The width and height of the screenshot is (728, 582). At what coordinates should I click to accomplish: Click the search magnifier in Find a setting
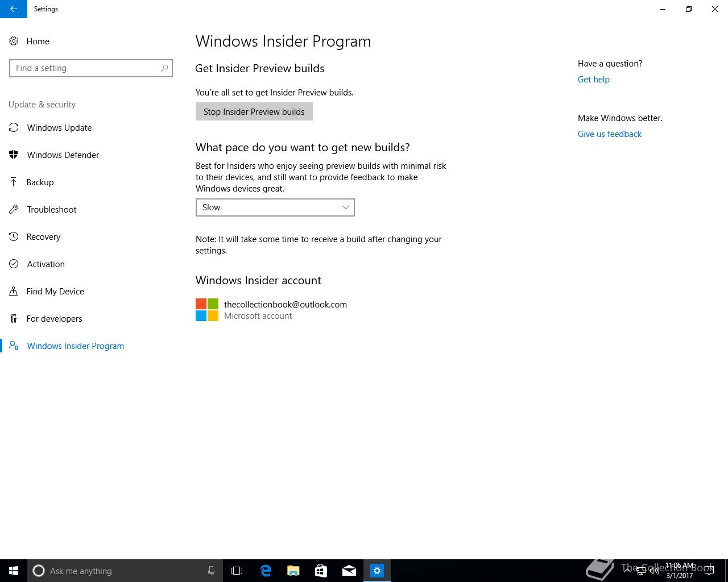click(x=164, y=68)
